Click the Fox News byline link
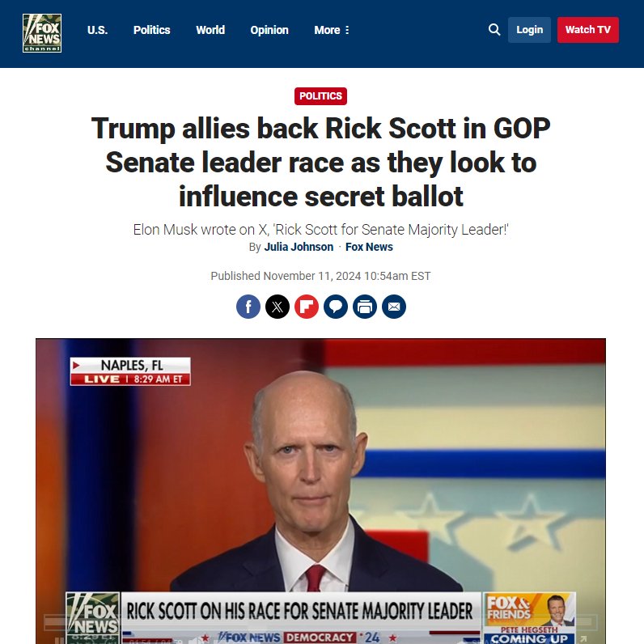The image size is (644, 644). pos(369,247)
